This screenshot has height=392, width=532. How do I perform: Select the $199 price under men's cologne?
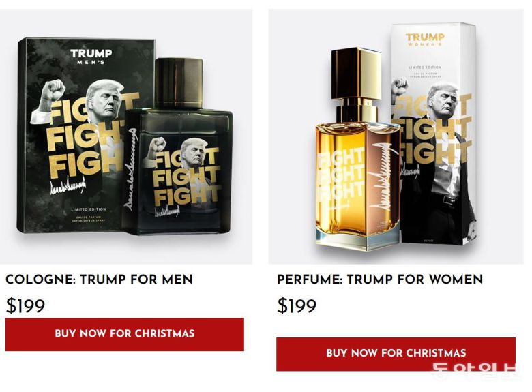tap(25, 306)
